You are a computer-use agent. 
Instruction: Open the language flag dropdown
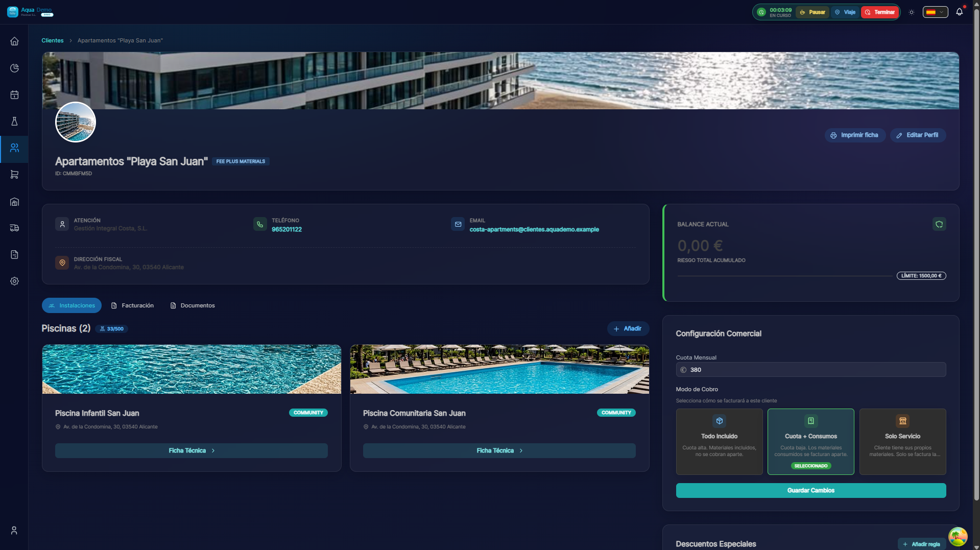pos(935,12)
